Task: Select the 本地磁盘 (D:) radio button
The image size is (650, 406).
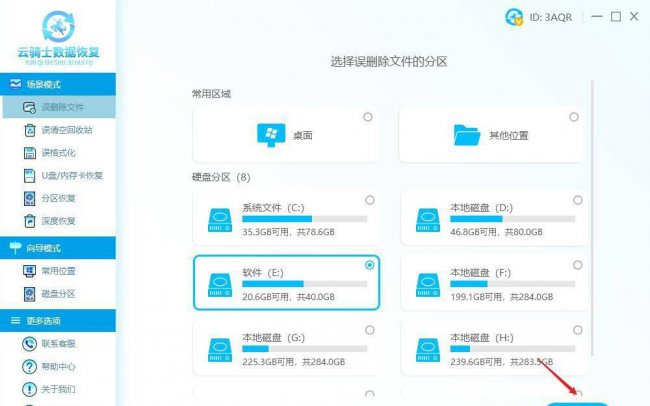Action: point(577,200)
